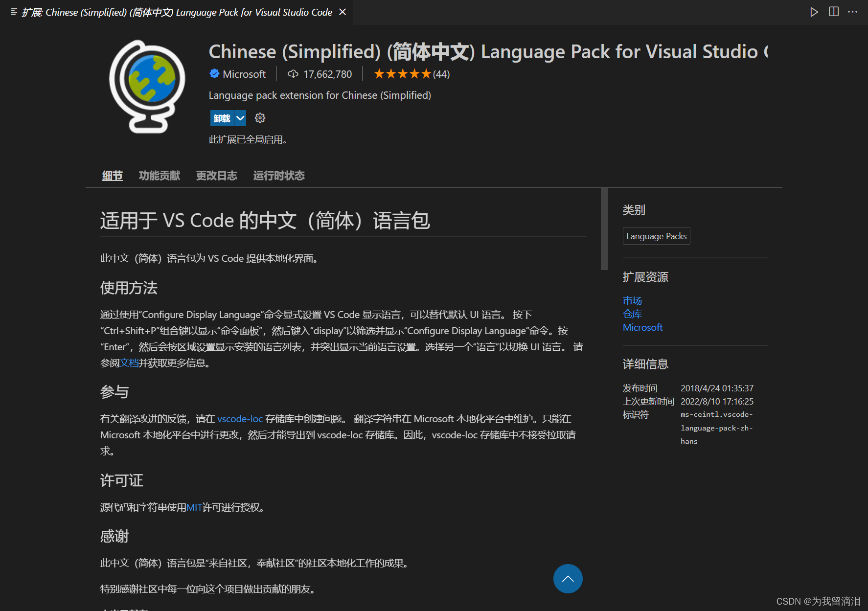The image size is (868, 611).
Task: Click the install count download icon
Action: click(293, 74)
